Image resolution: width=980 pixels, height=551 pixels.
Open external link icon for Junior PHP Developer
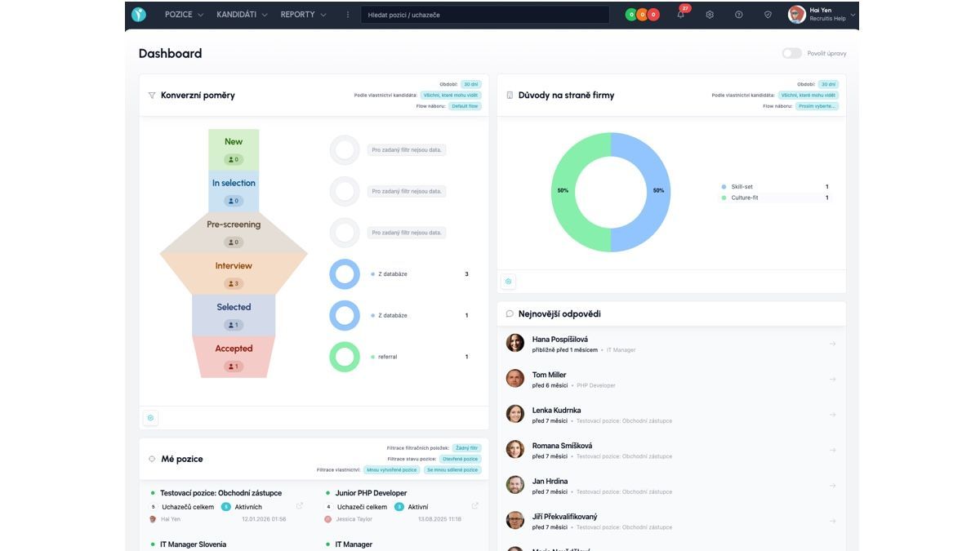tap(475, 506)
